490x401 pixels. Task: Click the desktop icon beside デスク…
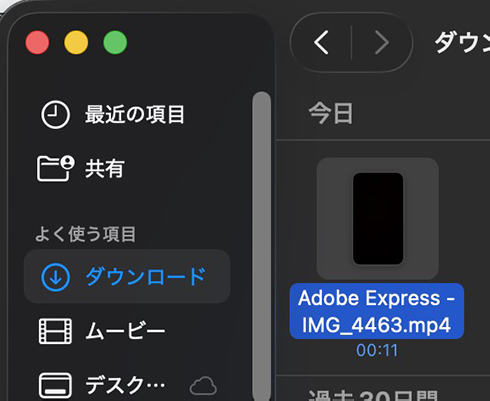[55, 386]
